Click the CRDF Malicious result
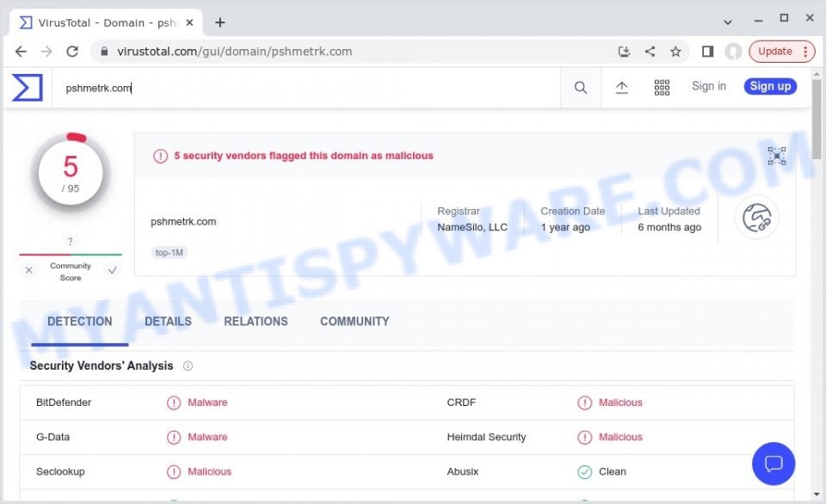The image size is (826, 504). point(620,403)
